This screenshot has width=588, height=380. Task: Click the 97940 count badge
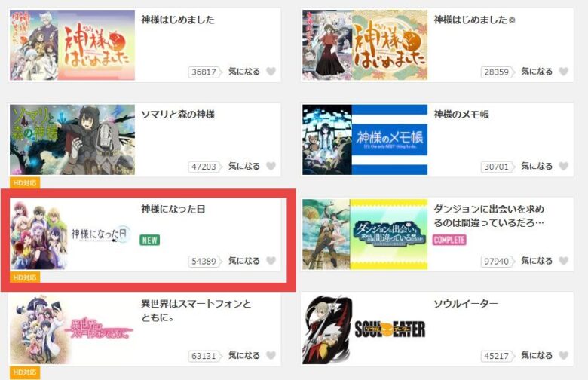click(x=496, y=261)
